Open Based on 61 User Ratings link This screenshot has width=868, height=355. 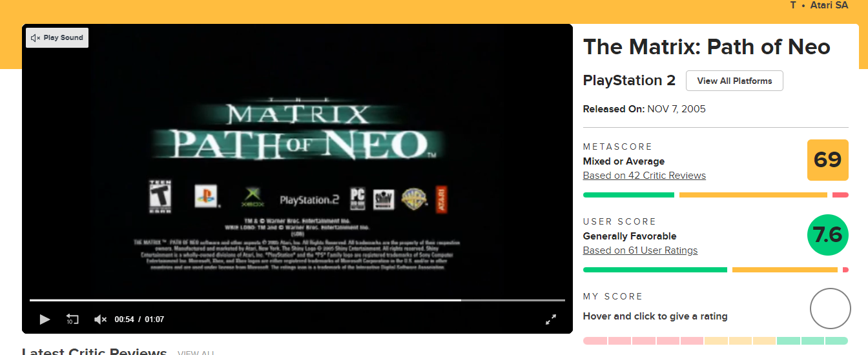(640, 250)
